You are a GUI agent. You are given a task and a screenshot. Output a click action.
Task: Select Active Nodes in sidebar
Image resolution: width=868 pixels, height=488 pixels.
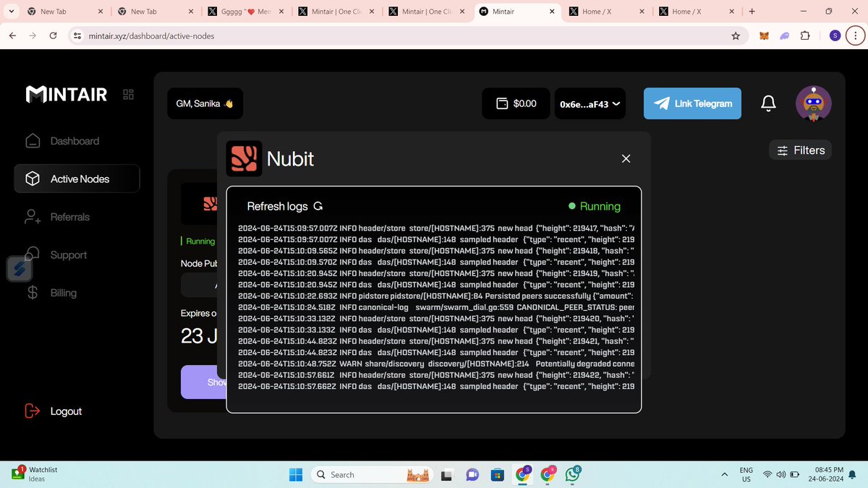pos(77,179)
